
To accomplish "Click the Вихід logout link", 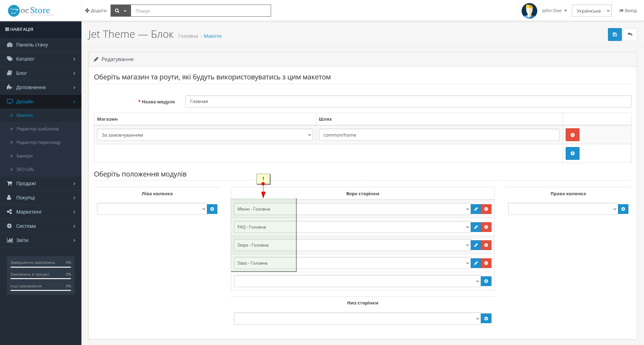I will (628, 11).
